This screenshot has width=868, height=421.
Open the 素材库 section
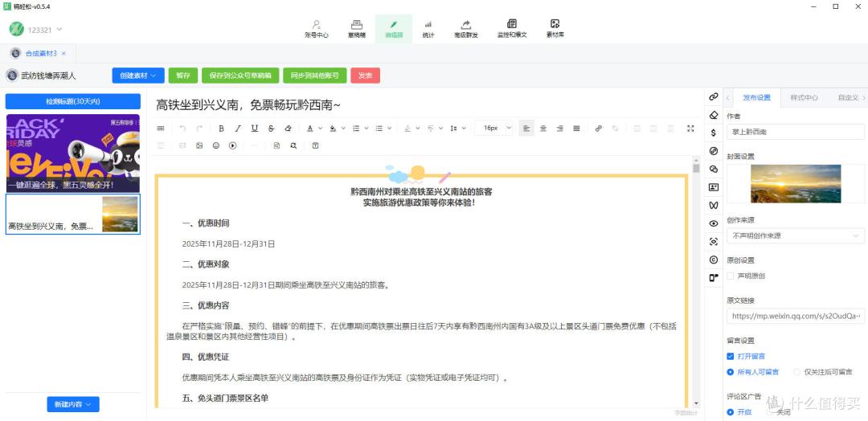click(555, 29)
